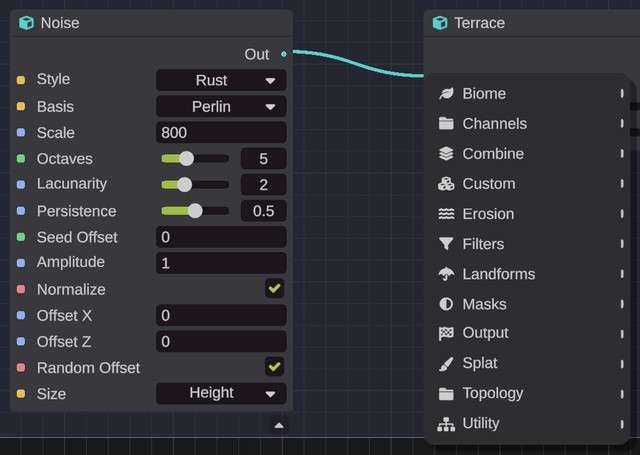Click the Amplitude field showing 1
This screenshot has height=455, width=640.
click(221, 263)
